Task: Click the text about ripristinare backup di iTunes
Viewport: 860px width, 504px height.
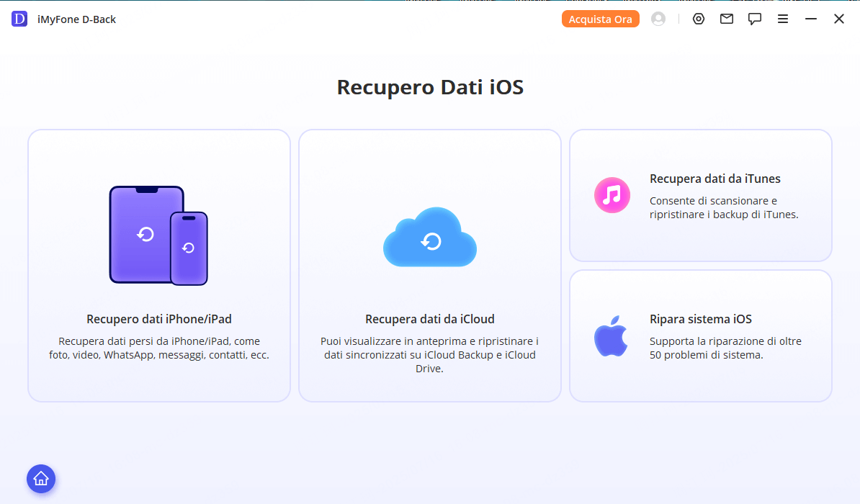Action: click(x=724, y=208)
